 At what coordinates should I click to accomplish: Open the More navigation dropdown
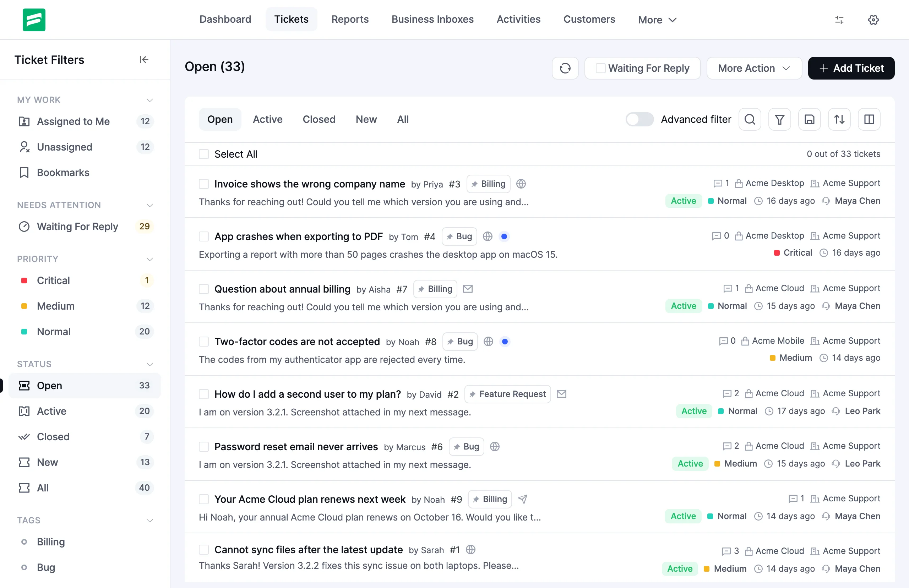657,20
